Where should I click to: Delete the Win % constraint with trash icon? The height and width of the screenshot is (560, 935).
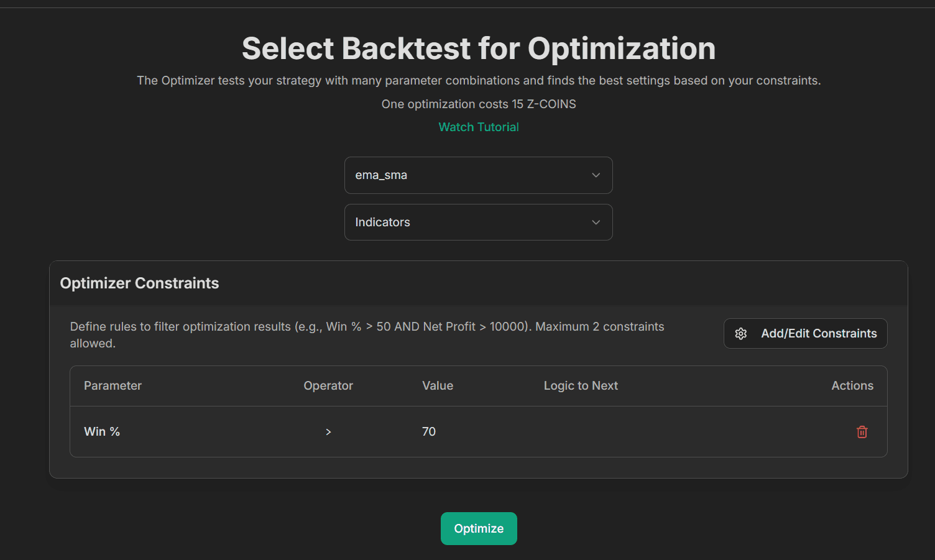[x=862, y=432]
